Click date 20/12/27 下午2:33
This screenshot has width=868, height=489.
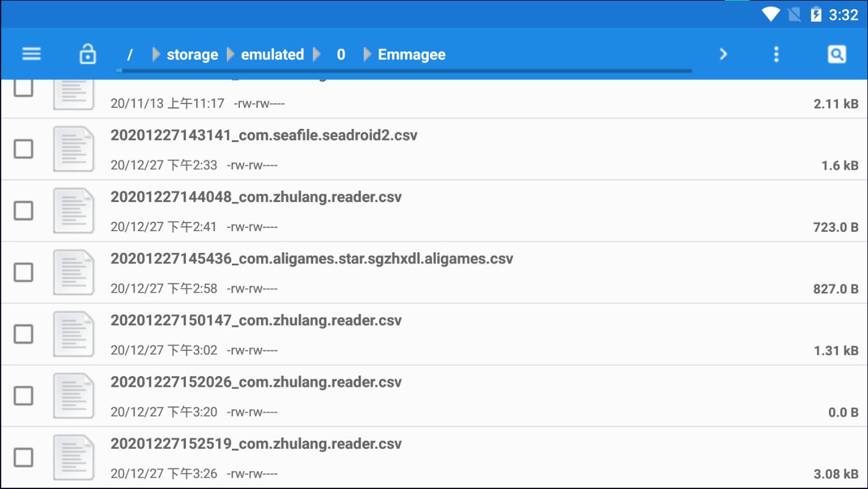[164, 165]
